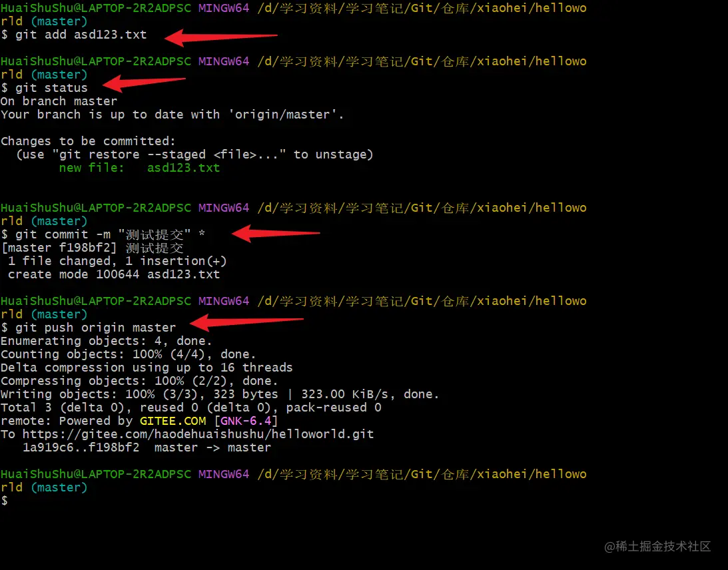The height and width of the screenshot is (570, 728).
Task: Click "Your branch is up to date" line
Action: click(x=173, y=115)
